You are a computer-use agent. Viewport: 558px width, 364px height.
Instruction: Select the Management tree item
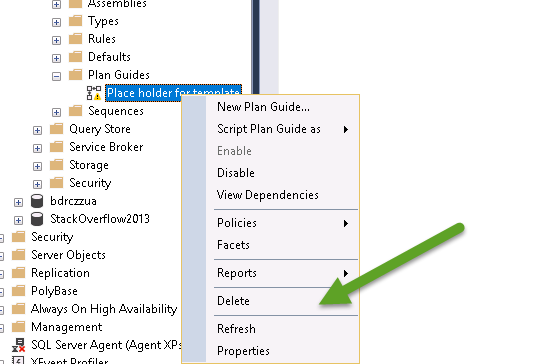[x=67, y=327]
